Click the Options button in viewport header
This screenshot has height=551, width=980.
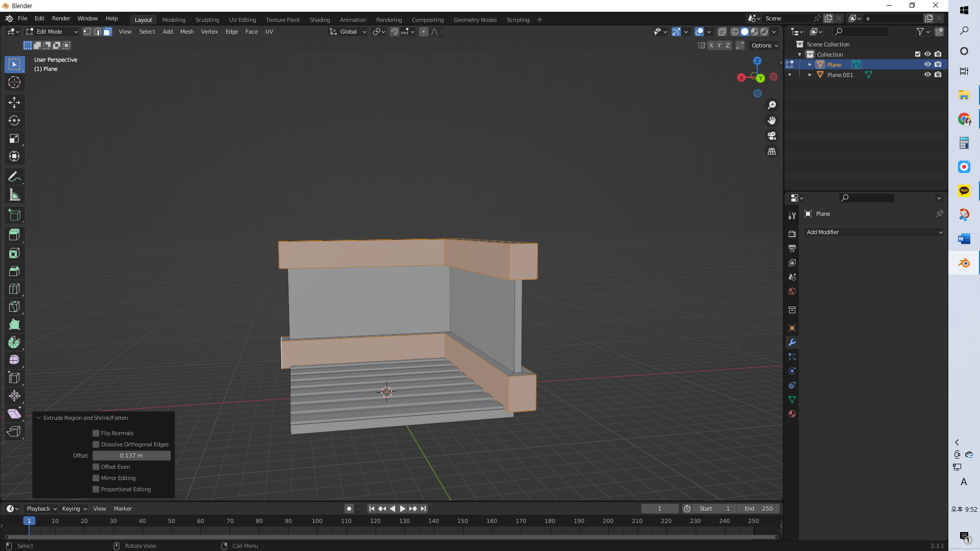tap(765, 45)
